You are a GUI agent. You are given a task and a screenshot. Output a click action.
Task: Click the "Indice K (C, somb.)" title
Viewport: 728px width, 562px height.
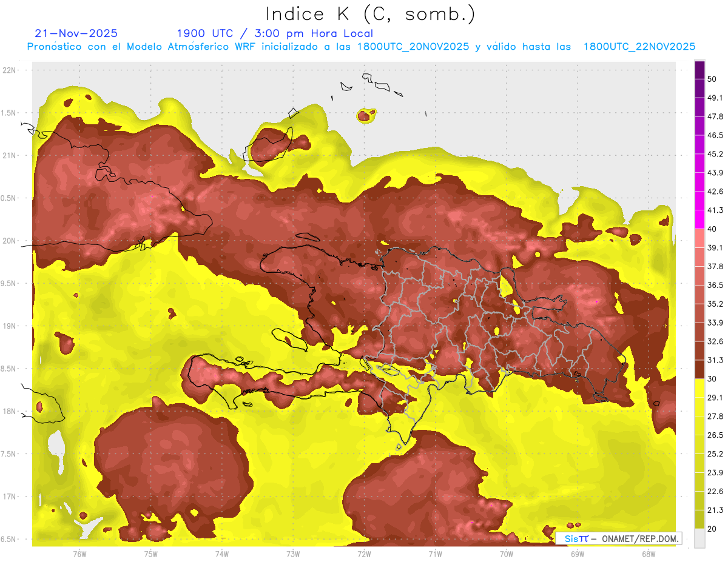[370, 14]
